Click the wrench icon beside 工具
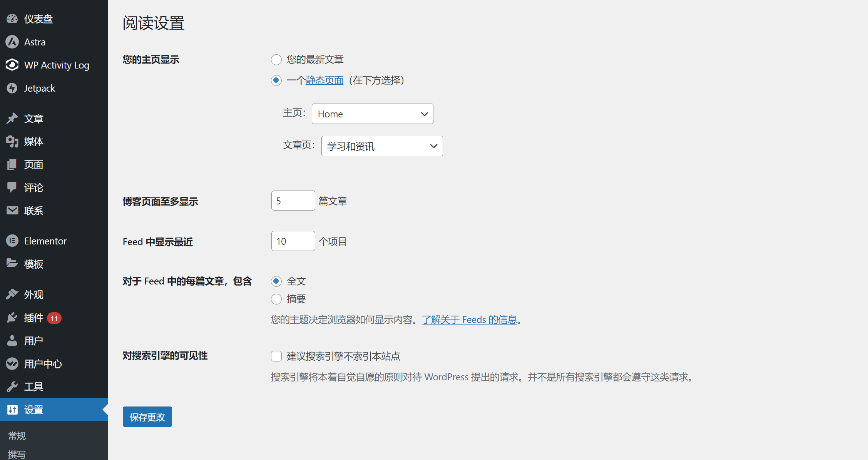Viewport: 868px width, 460px height. [x=12, y=386]
